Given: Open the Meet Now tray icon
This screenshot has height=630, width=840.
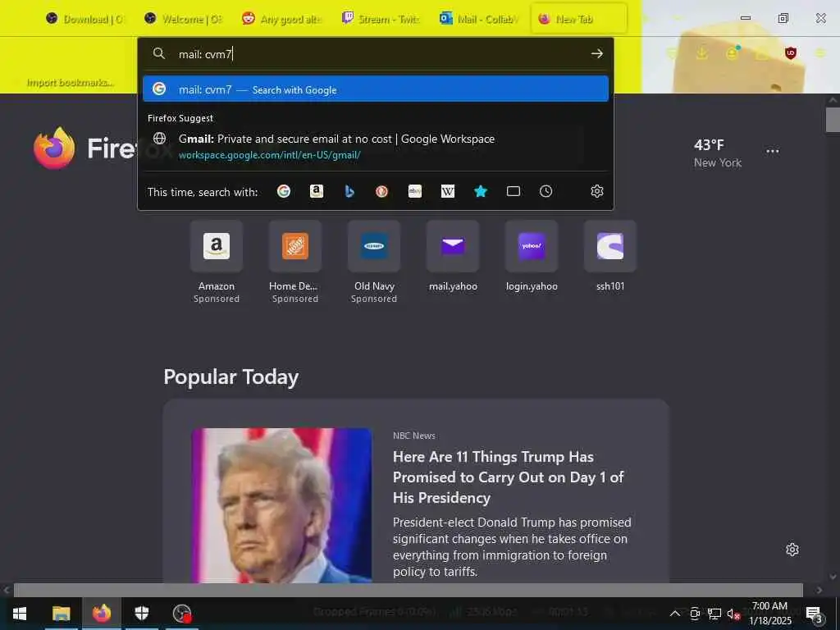Looking at the screenshot, I should pos(695,614).
